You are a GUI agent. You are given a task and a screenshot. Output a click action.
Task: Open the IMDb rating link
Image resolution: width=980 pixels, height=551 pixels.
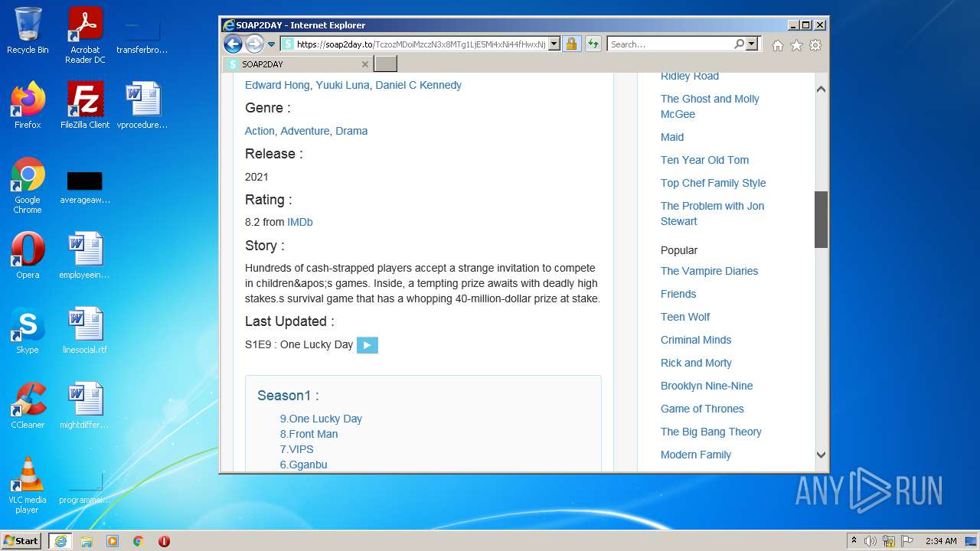(x=300, y=222)
